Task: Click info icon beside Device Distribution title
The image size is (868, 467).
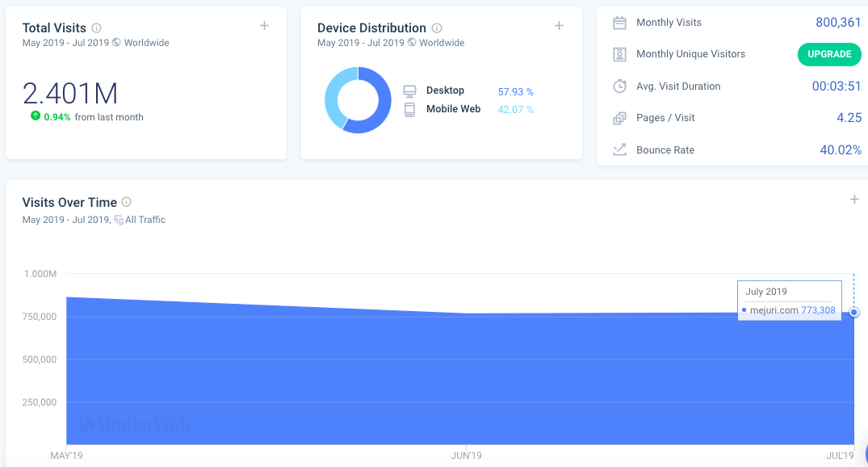Action: pos(437,28)
